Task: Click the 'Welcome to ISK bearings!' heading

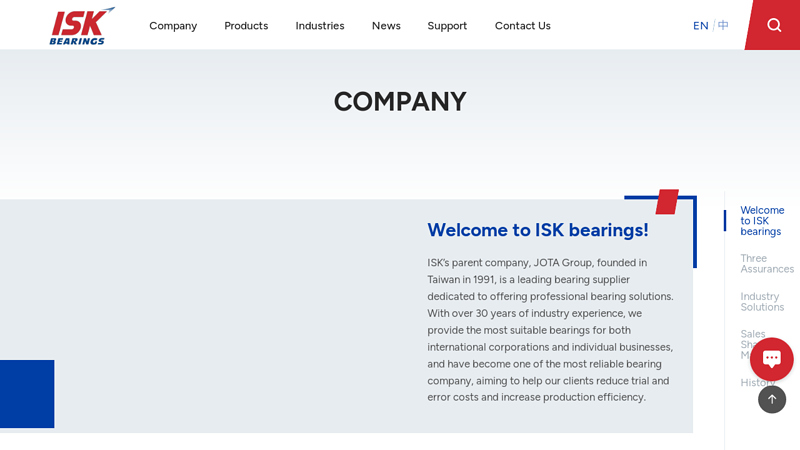Action: click(538, 230)
